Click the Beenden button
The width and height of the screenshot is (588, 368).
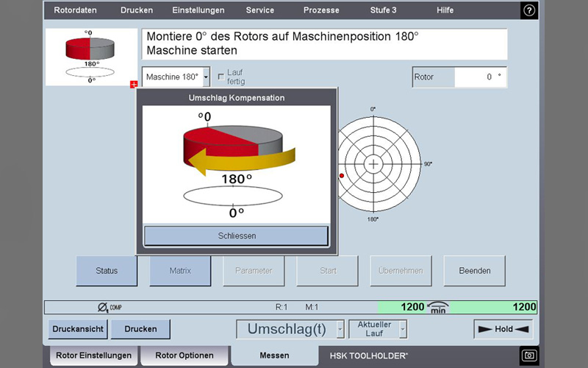474,271
